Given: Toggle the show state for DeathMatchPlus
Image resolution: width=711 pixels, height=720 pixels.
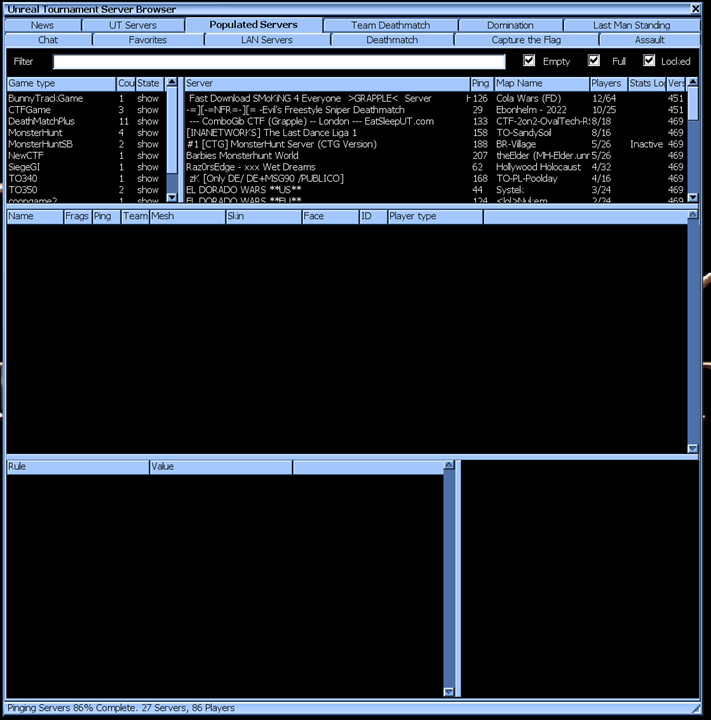Looking at the screenshot, I should click(148, 121).
